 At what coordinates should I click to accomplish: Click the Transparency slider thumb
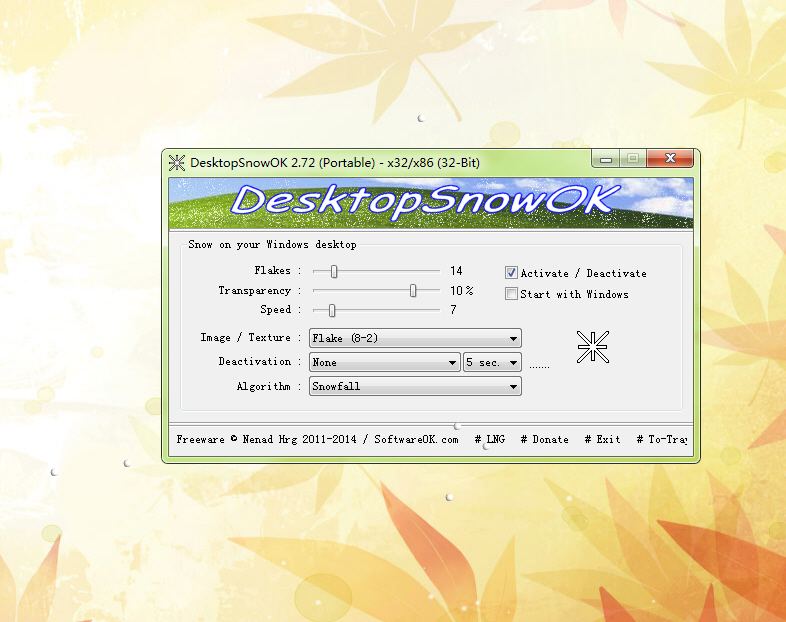[x=413, y=290]
